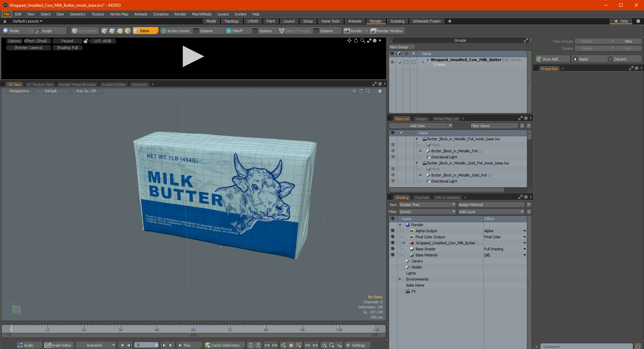Step to next frame
Viewport: 644px width, 349px height.
163,345
